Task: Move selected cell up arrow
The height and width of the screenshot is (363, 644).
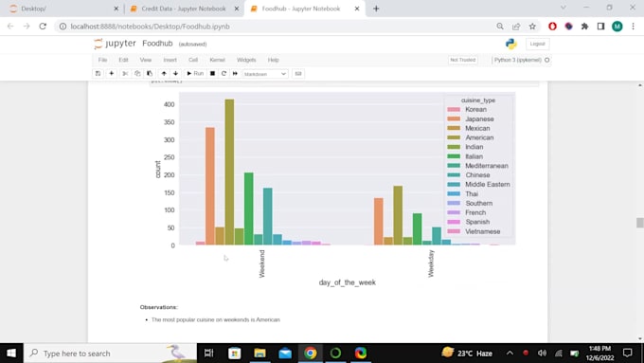Action: tap(164, 74)
